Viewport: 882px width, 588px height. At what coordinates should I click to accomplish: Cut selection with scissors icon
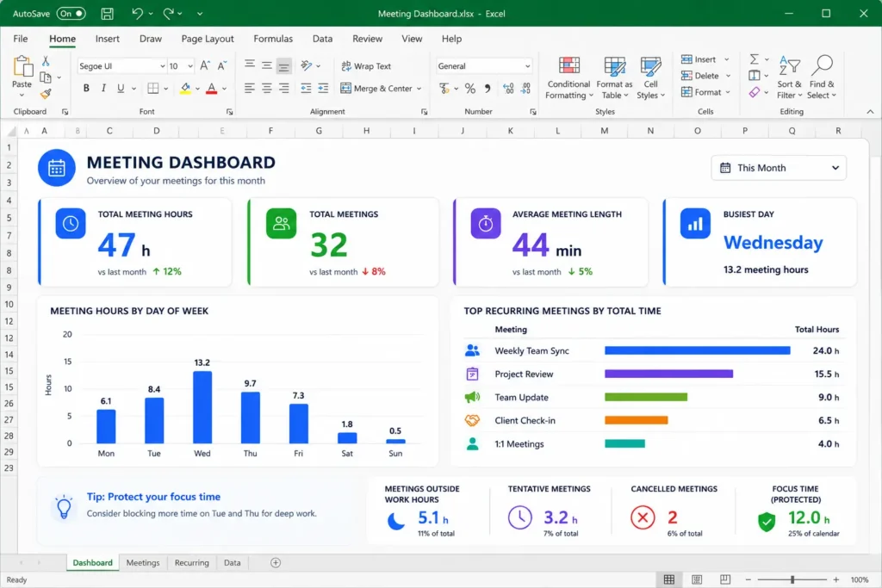tap(46, 61)
